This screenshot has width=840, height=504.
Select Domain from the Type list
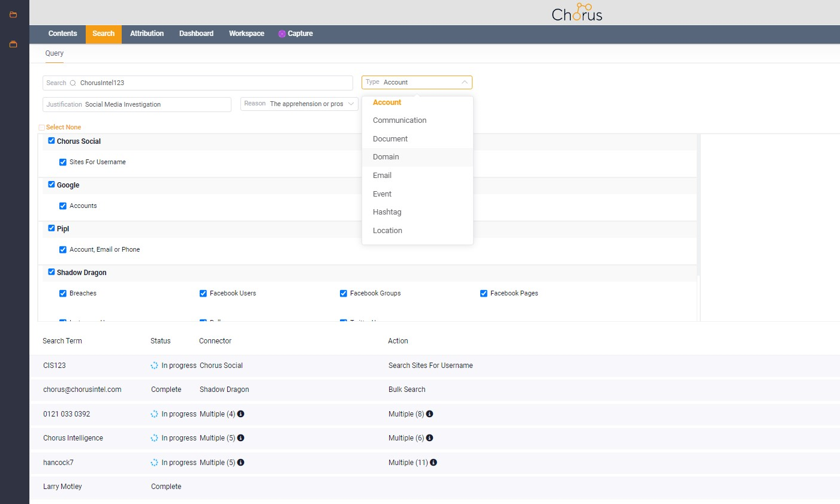point(386,157)
